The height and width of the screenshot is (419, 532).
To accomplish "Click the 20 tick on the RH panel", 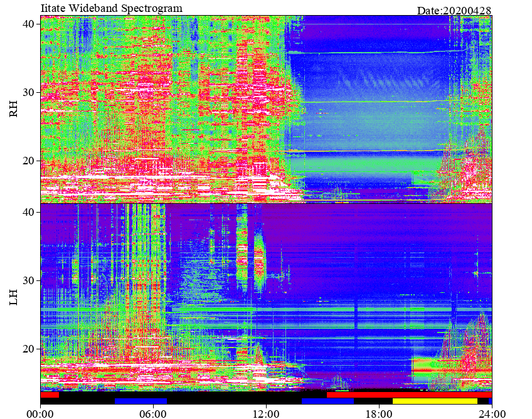I will [x=28, y=161].
